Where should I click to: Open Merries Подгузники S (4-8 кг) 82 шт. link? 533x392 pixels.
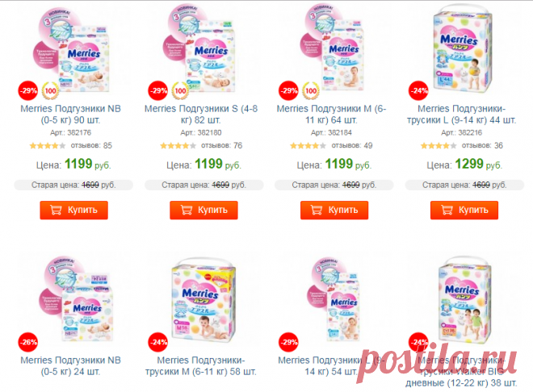tap(201, 115)
